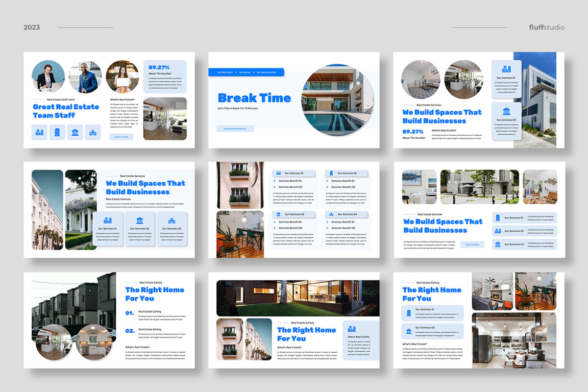Click the Know Us More button on team staff slide
This screenshot has width=588, height=392.
coord(122,137)
